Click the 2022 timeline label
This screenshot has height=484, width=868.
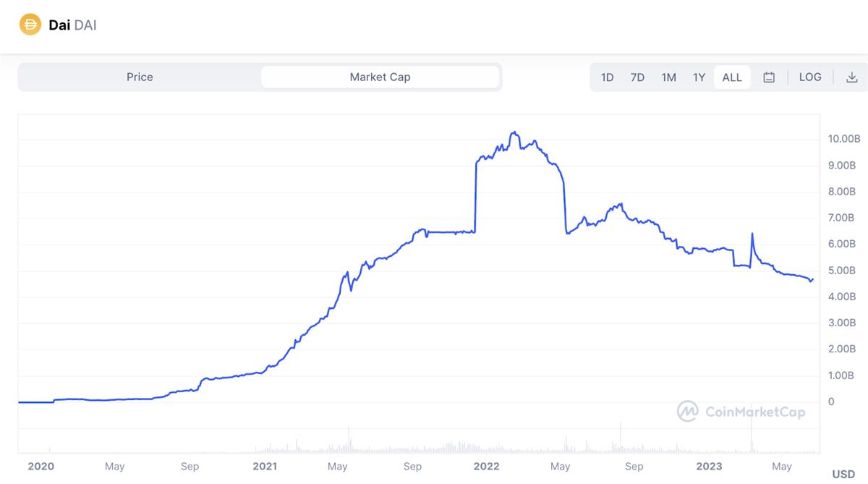coord(486,467)
